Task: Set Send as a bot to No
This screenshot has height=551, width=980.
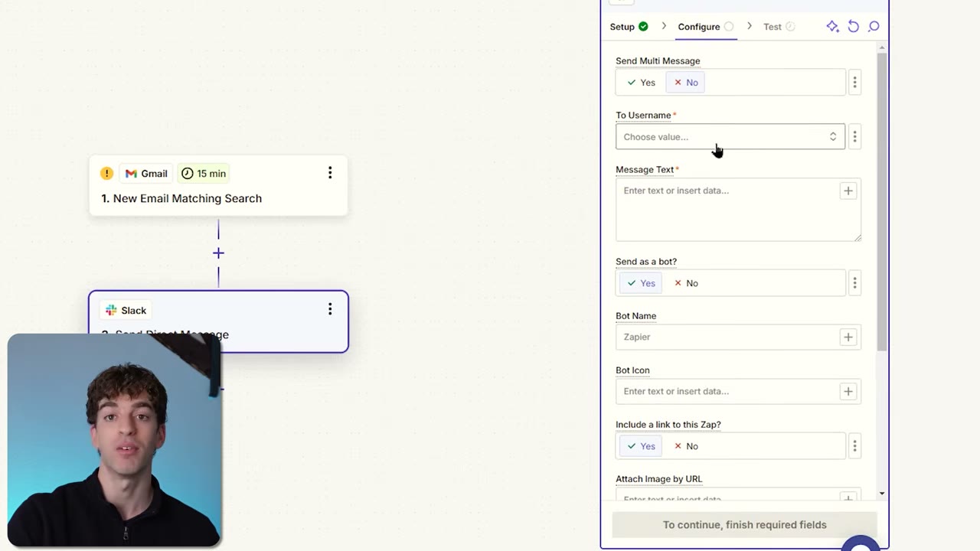Action: pyautogui.click(x=685, y=283)
